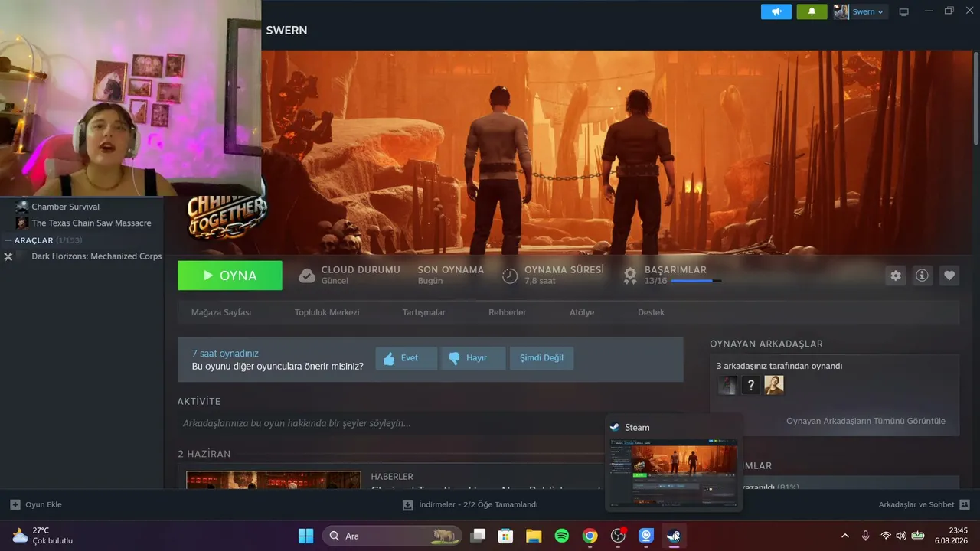
Task: Collapse the ARAÇLAR library category
Action: point(9,240)
